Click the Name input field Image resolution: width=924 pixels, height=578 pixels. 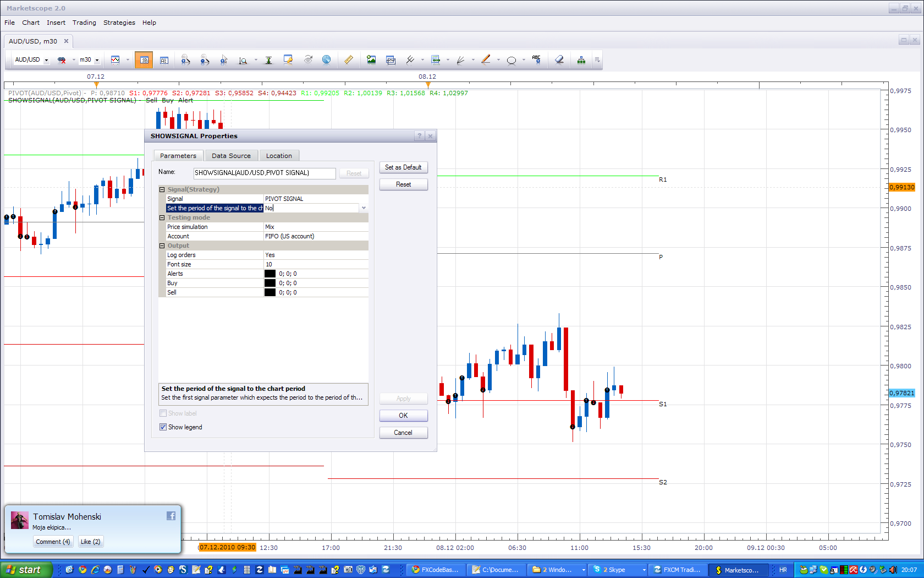[x=264, y=173]
